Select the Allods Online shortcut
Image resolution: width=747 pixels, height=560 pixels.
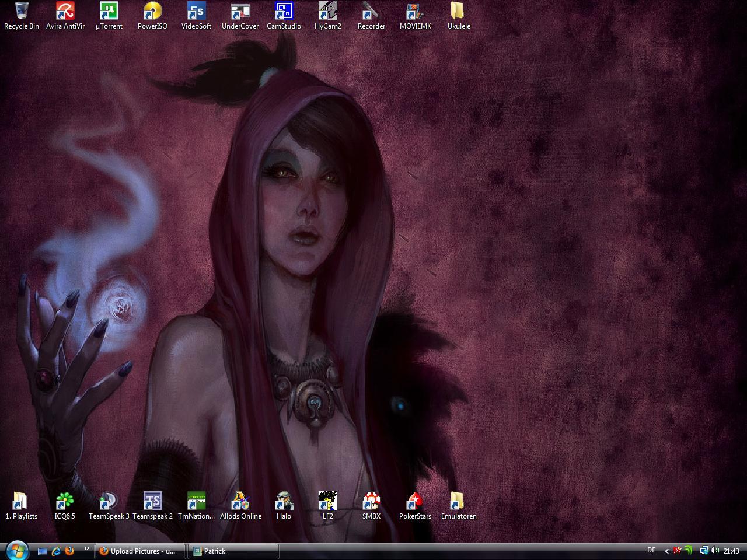pyautogui.click(x=240, y=506)
